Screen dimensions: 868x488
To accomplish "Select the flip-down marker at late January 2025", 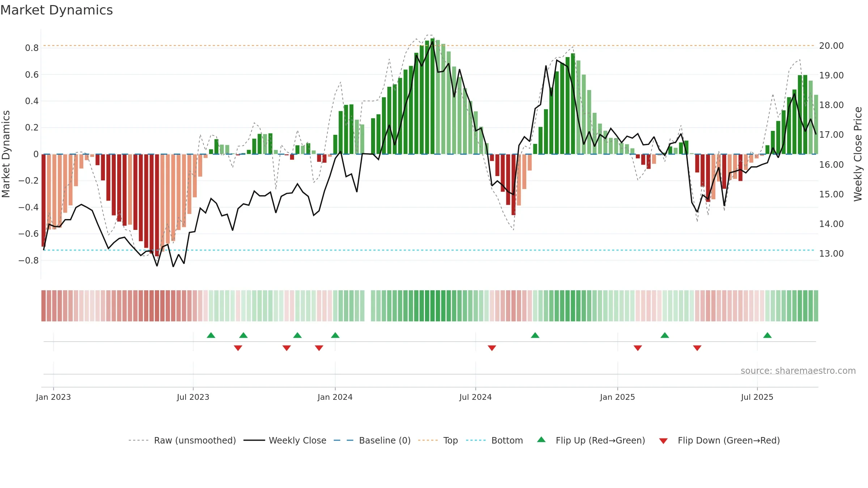I will click(638, 348).
